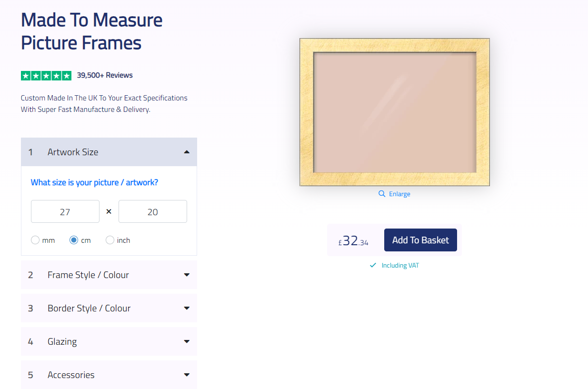Expand the Border Style / Colour arrow

187,308
